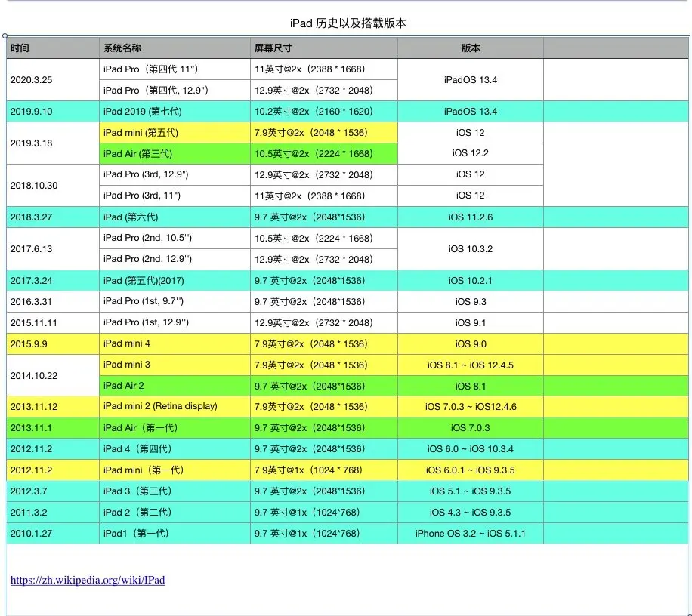Screen dimensions: 692x616
Task: Click cell 'iPad Pro (1st, 12.9'')'
Action: (x=175, y=323)
